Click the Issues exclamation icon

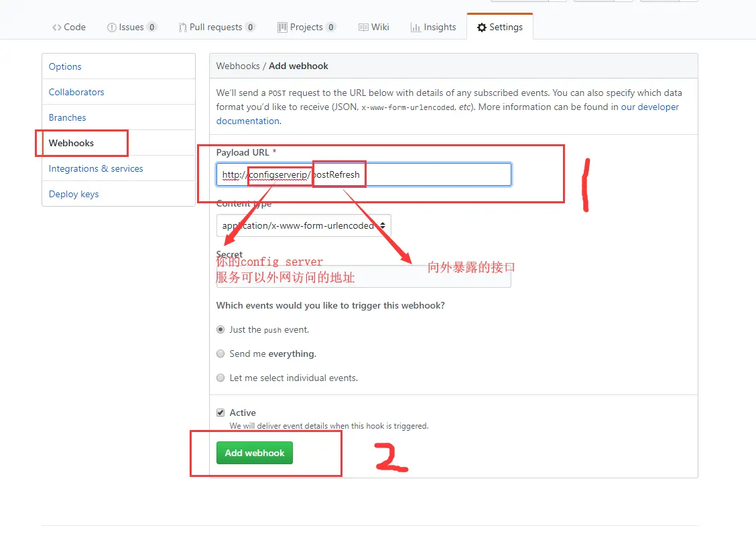111,28
